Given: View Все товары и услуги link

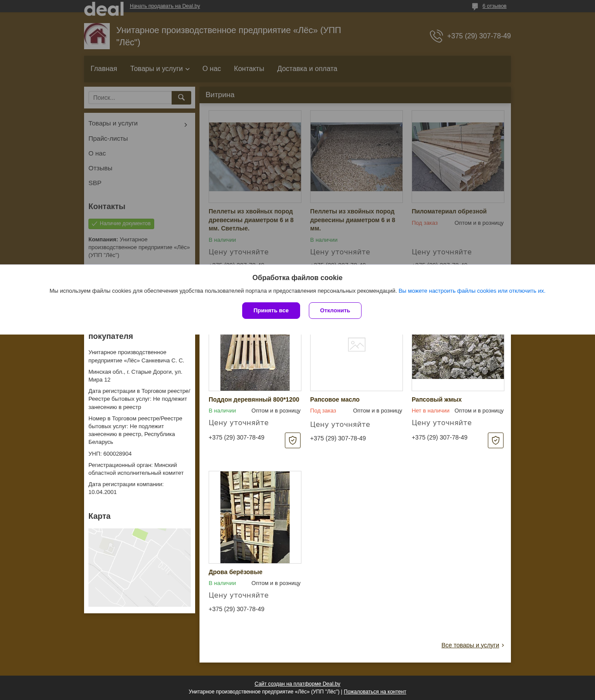Looking at the screenshot, I should [470, 645].
